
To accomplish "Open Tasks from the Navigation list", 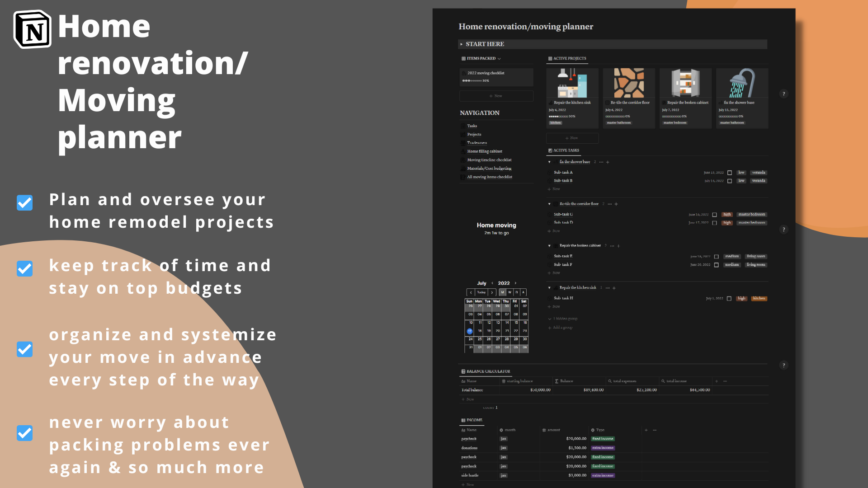I will (472, 126).
